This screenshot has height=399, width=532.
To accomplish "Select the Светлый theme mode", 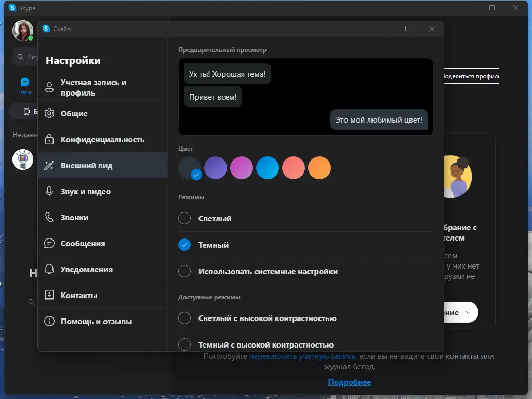I will click(x=184, y=218).
